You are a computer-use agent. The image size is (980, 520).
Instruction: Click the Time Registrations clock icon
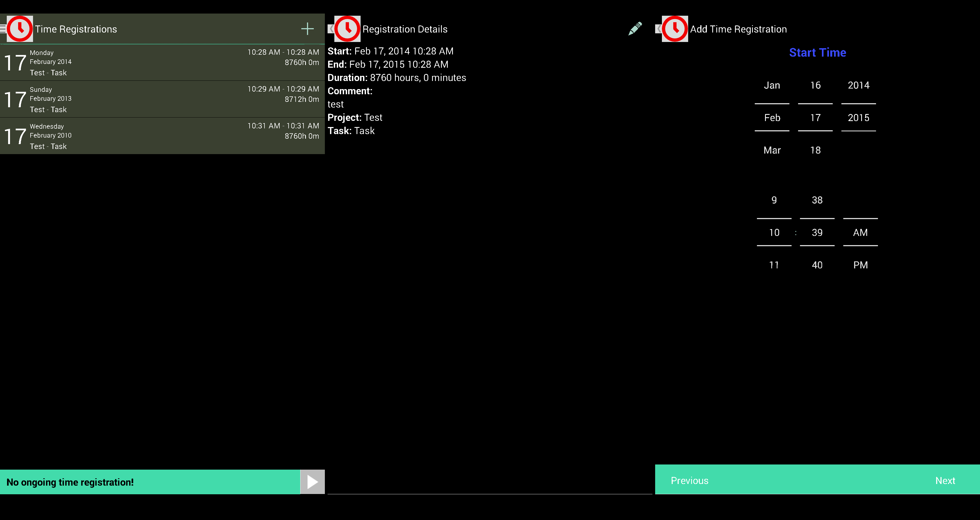[x=19, y=28]
